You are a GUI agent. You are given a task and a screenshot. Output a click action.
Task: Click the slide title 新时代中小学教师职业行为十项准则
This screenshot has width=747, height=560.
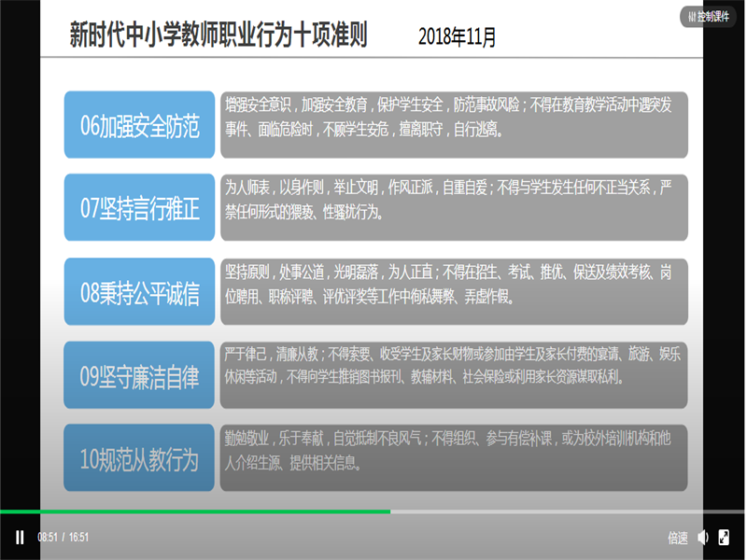[x=218, y=35]
